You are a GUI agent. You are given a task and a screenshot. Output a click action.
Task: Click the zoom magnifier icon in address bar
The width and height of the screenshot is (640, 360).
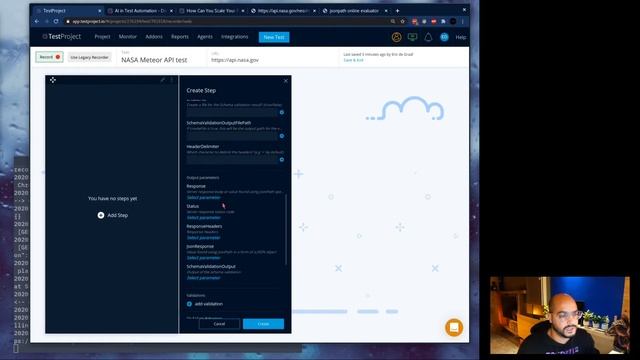(393, 21)
